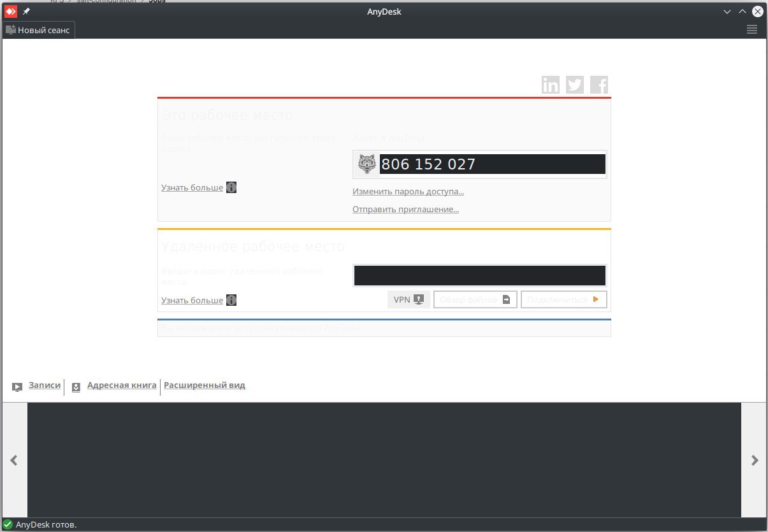The height and width of the screenshot is (532, 768).
Task: Click the Подключиться button
Action: [564, 299]
